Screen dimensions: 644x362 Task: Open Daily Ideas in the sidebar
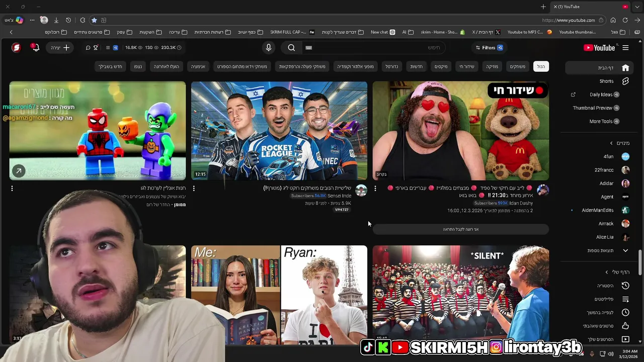[x=599, y=95]
